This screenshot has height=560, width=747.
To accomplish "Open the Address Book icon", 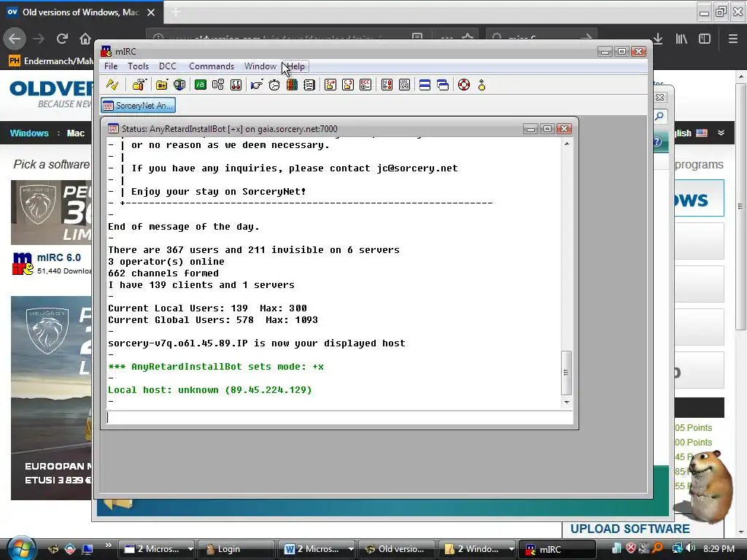I will pyautogui.click(x=309, y=85).
